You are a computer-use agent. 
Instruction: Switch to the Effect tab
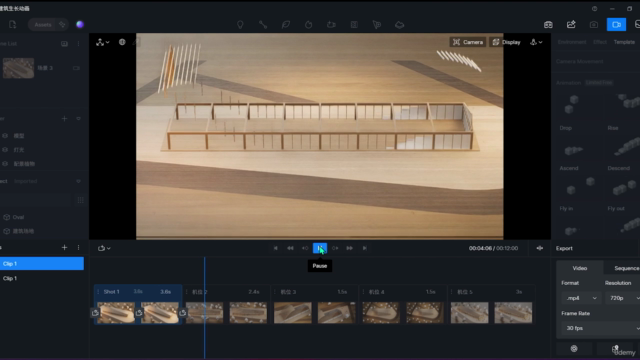click(x=600, y=42)
